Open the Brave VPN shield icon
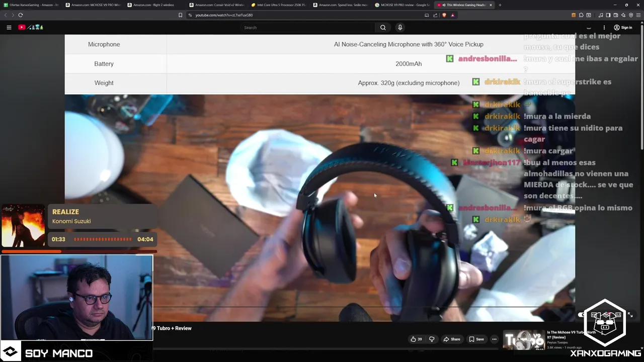 pyautogui.click(x=631, y=15)
